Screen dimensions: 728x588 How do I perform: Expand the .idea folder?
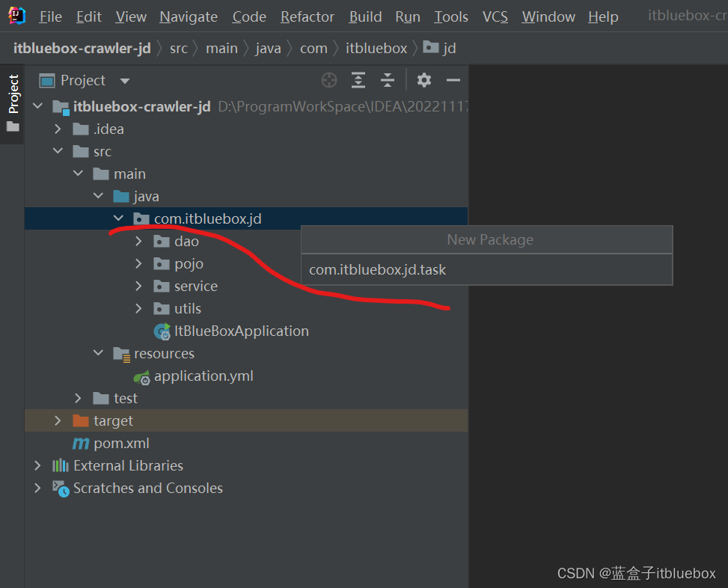pos(58,129)
